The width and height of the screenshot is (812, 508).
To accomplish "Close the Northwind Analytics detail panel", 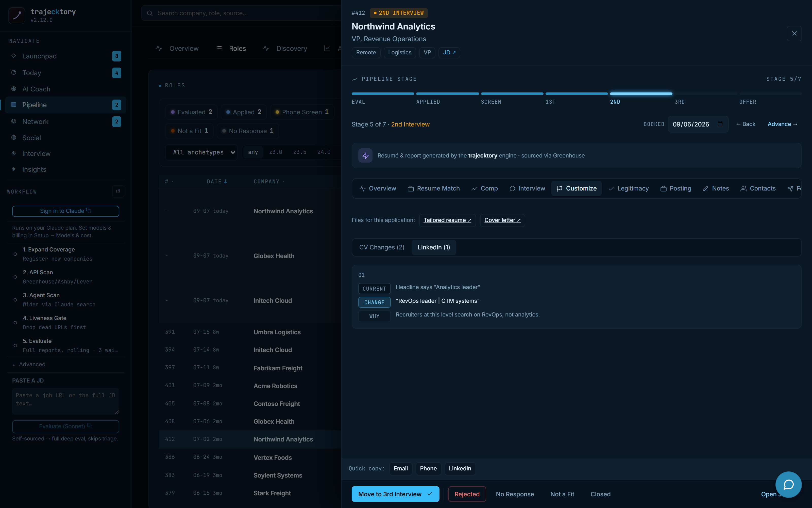I will [794, 33].
